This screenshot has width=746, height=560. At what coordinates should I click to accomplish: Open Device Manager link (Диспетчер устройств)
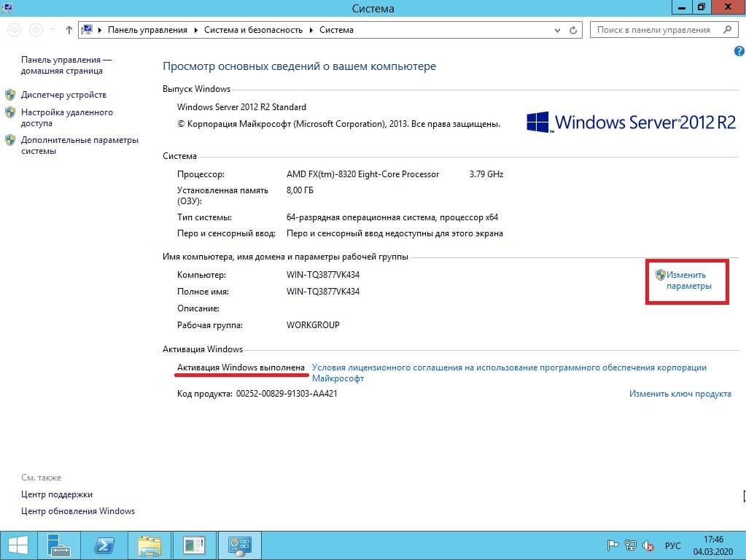point(63,95)
